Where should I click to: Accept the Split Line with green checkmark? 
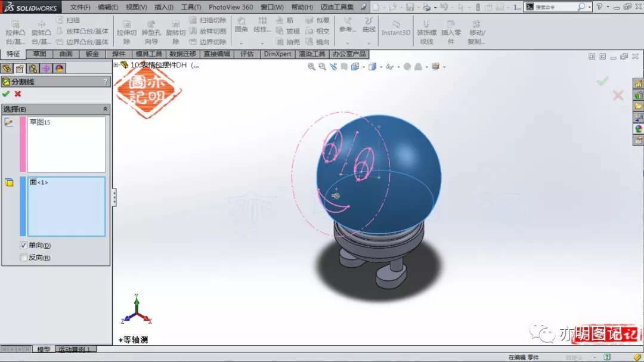pos(6,94)
